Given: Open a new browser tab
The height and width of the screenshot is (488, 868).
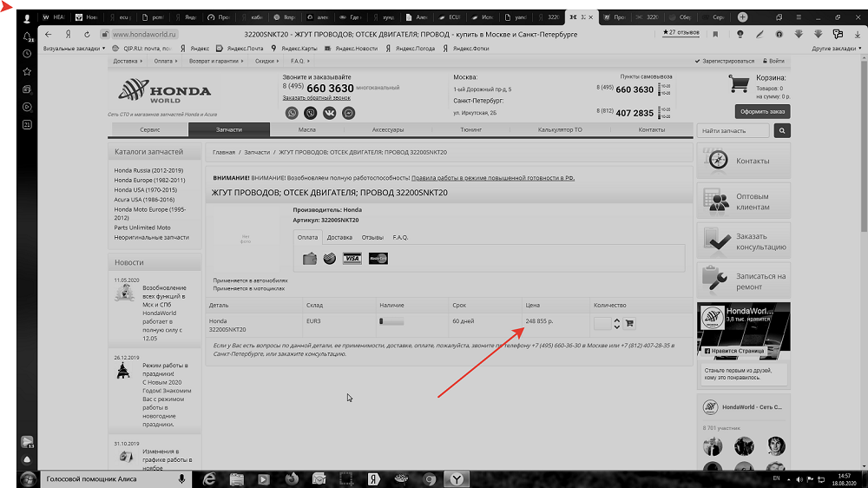Looking at the screenshot, I should click(742, 17).
